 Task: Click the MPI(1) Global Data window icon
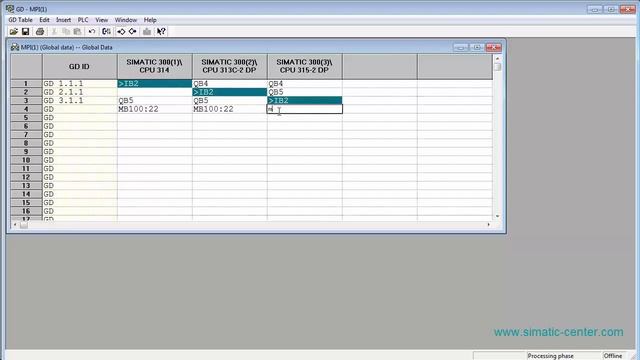click(x=15, y=47)
